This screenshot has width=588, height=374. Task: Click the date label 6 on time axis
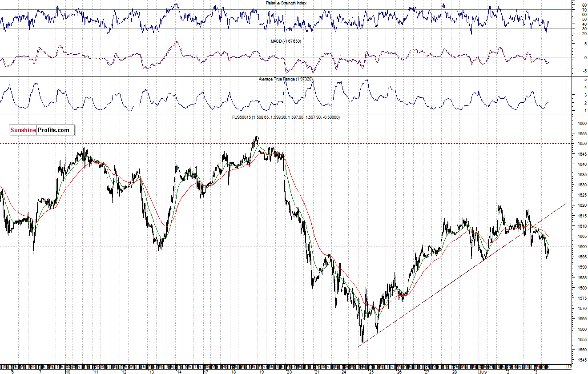click(12, 371)
